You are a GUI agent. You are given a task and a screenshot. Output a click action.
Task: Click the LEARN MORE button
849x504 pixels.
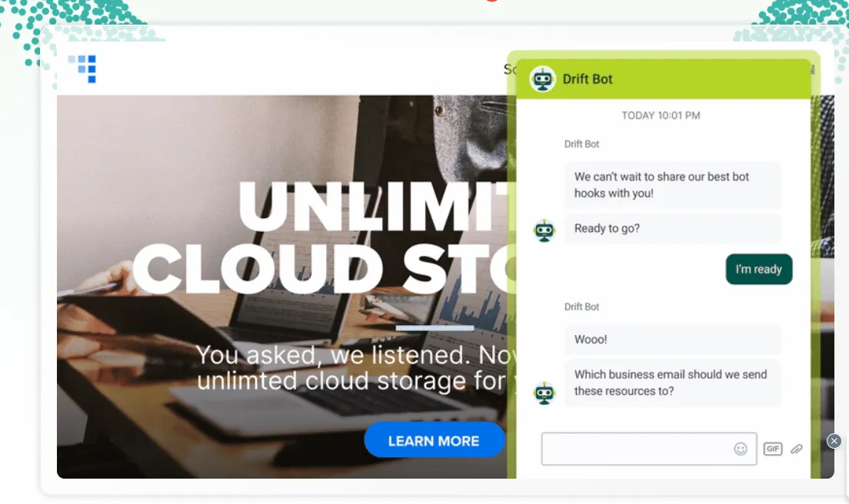(x=434, y=441)
